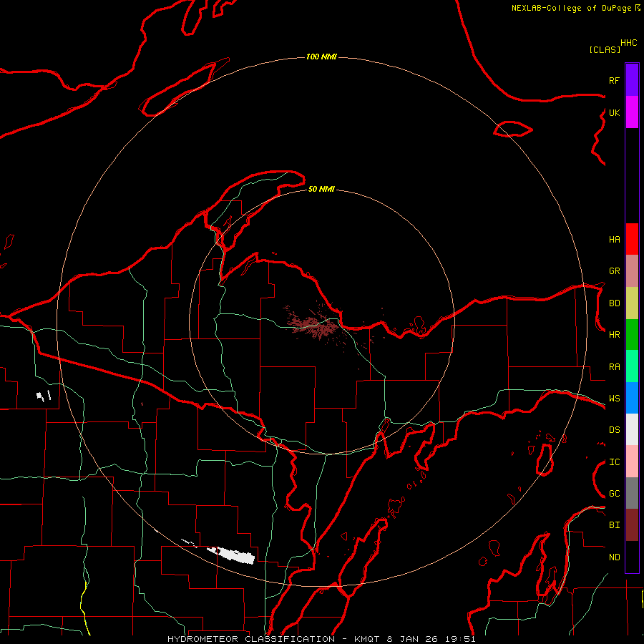Click the RA legend label
The image size is (644, 644).
(614, 367)
